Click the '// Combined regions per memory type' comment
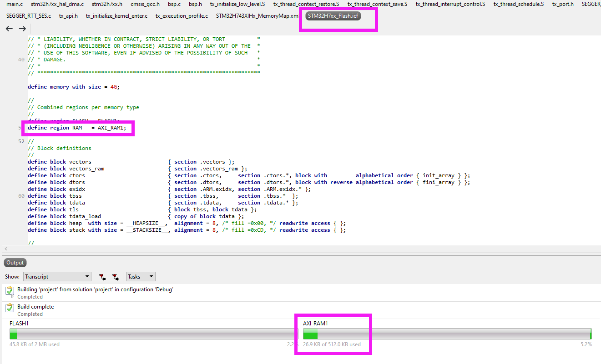 click(83, 107)
